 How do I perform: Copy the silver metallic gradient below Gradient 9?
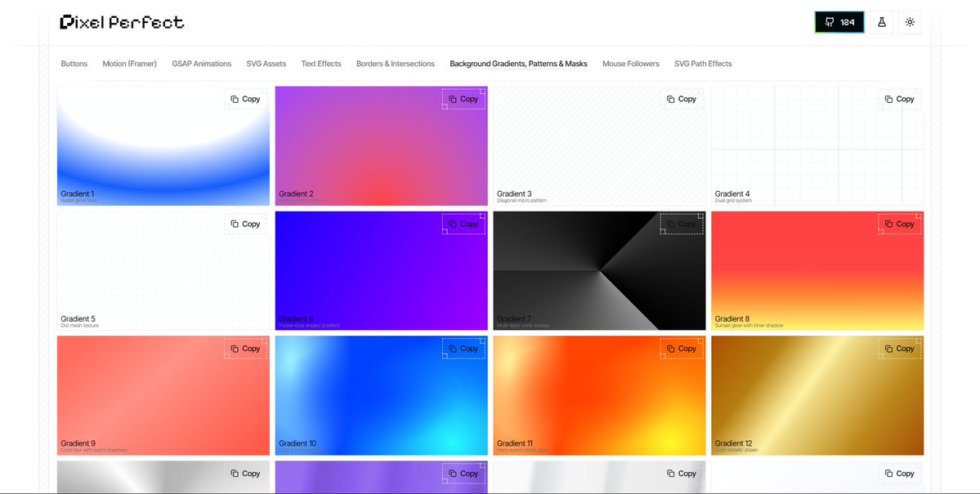(x=245, y=474)
